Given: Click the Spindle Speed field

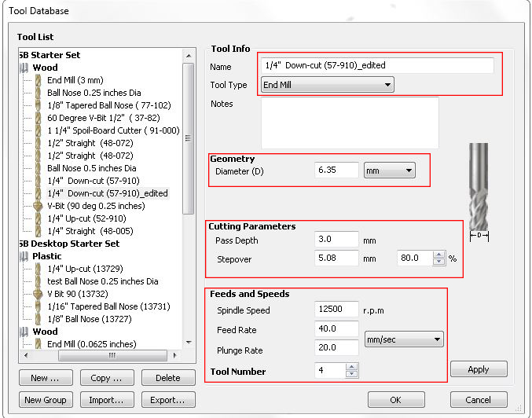Looking at the screenshot, I should click(336, 309).
